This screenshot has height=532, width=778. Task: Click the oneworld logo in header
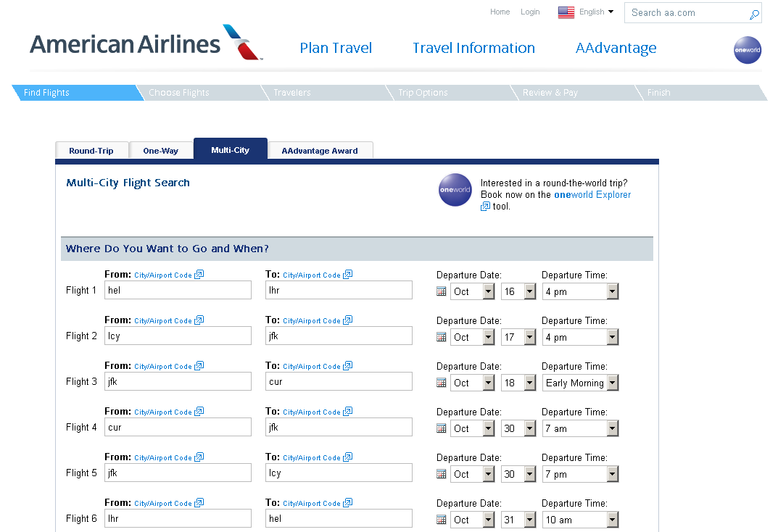pyautogui.click(x=748, y=50)
